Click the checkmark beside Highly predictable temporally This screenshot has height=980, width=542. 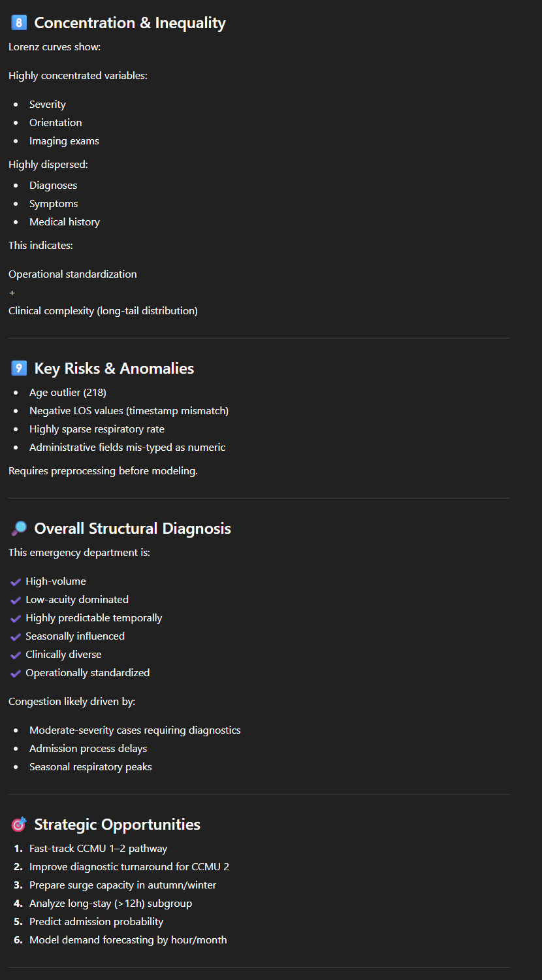point(16,618)
